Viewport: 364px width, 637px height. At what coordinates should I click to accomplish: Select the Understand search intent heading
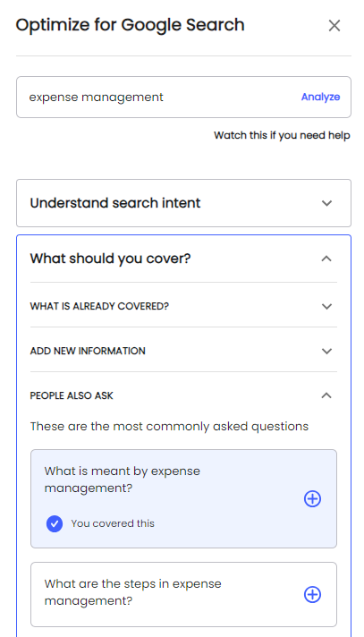pos(115,203)
